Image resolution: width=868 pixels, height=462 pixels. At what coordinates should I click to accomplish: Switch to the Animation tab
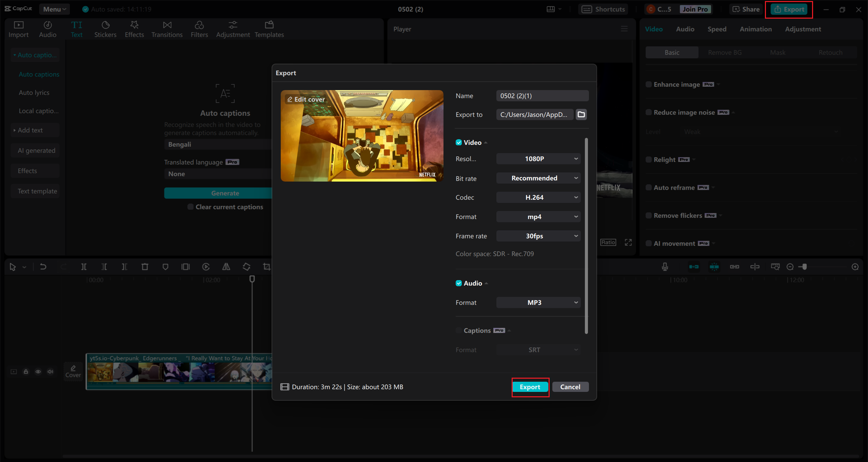[755, 29]
